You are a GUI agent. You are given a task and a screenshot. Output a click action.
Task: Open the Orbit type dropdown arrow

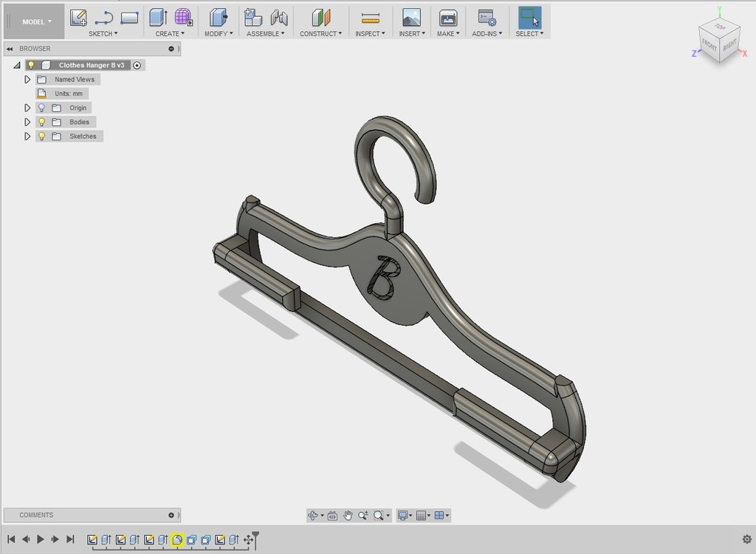pos(322,516)
